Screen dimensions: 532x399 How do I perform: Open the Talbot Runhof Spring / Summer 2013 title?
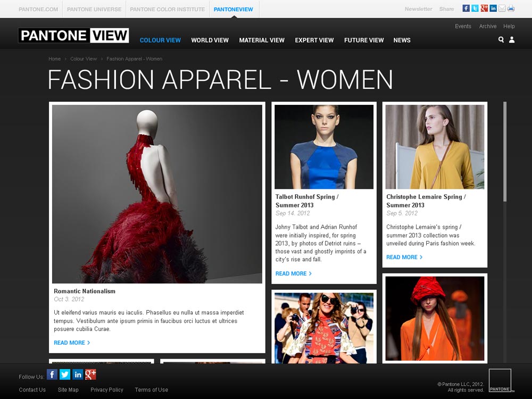click(307, 201)
